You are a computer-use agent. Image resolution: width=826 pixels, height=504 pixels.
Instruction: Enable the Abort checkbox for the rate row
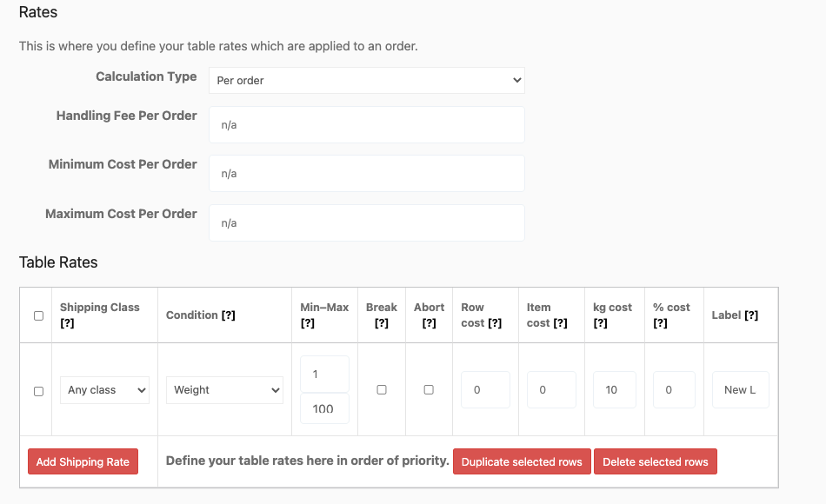pos(428,389)
